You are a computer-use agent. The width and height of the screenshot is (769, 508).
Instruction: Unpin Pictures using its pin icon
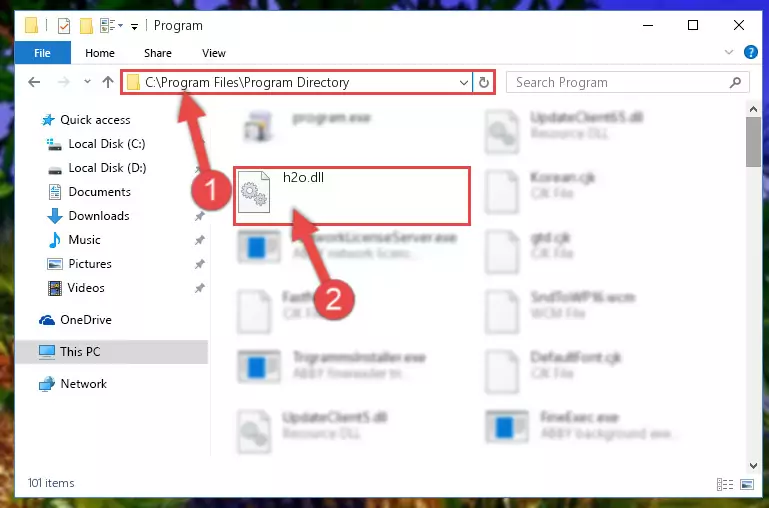tap(200, 264)
